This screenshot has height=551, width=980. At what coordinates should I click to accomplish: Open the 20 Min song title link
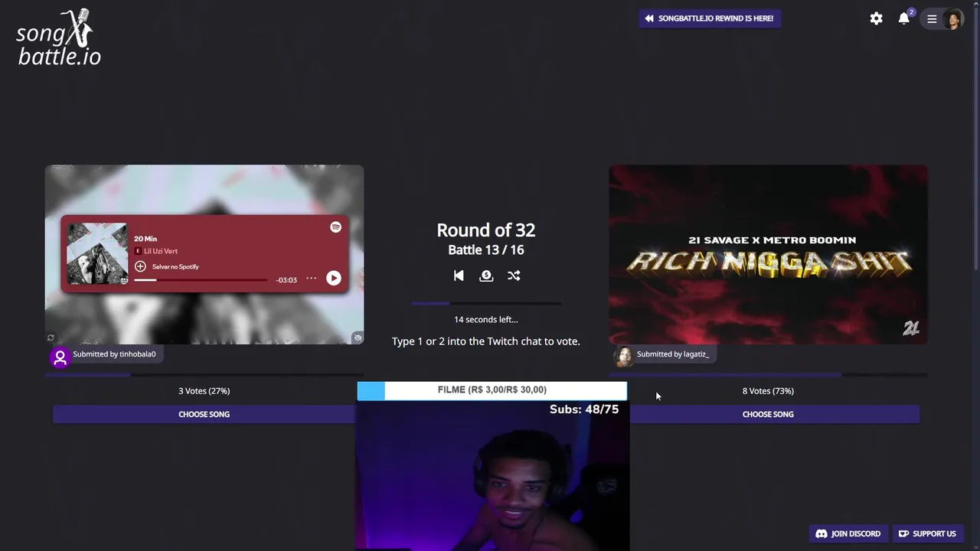[x=145, y=239]
